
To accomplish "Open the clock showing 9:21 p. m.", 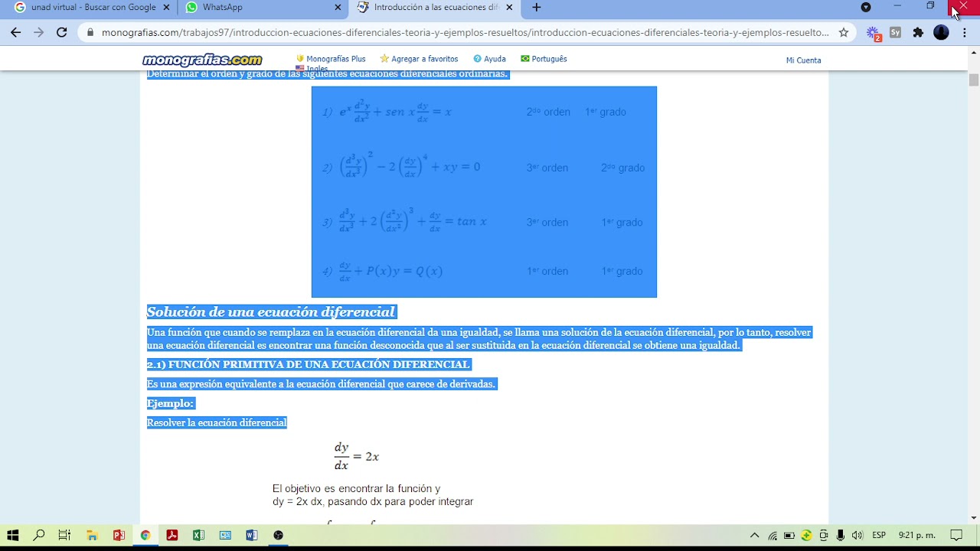I will [x=917, y=535].
